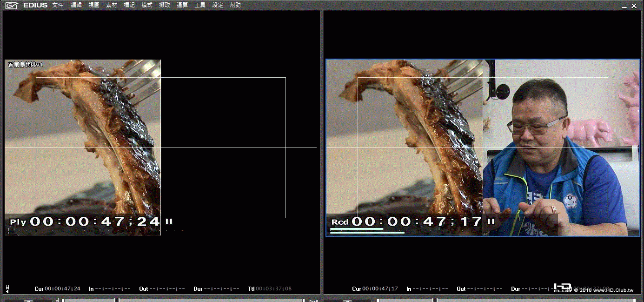Screen dimensions: 644x302
Task: Click the recorder position slider handle
Action: tap(435, 300)
